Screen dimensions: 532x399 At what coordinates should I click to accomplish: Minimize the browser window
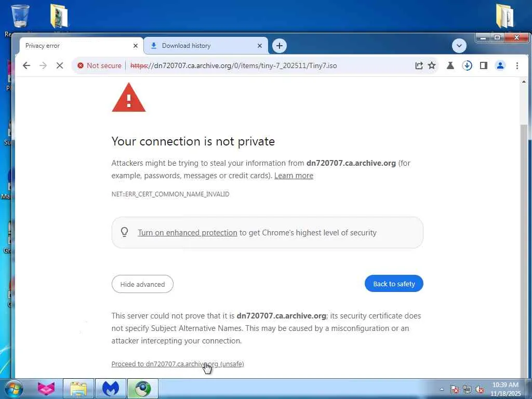coord(483,37)
